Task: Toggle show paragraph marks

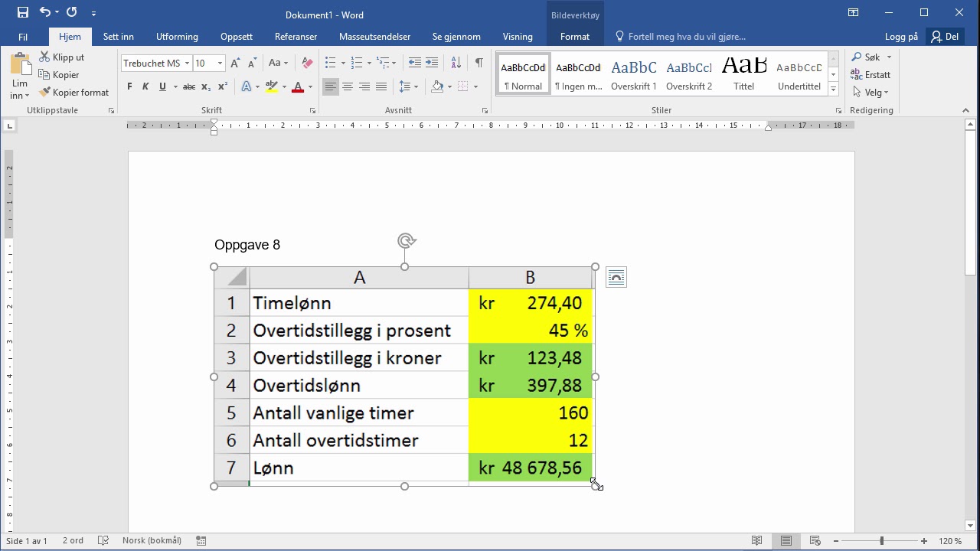Action: point(479,64)
